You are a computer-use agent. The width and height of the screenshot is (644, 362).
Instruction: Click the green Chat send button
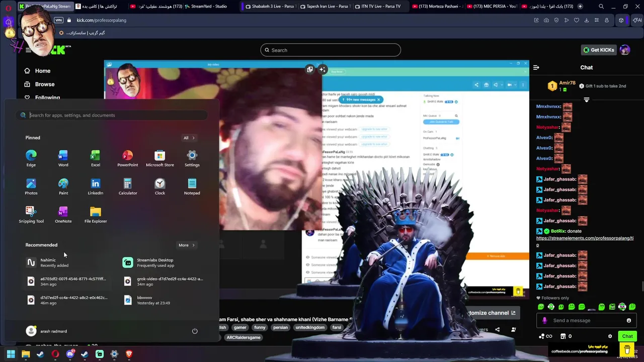[x=627, y=336]
